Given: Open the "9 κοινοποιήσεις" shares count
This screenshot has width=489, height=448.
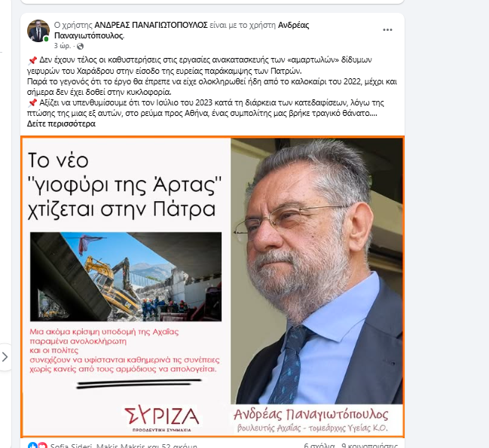Looking at the screenshot, I should [x=369, y=446].
